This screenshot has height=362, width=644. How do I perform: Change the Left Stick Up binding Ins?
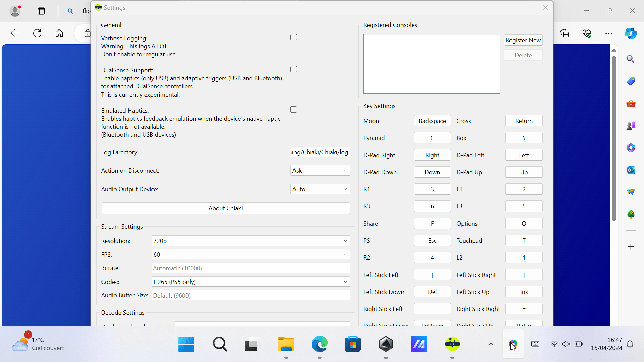click(524, 292)
